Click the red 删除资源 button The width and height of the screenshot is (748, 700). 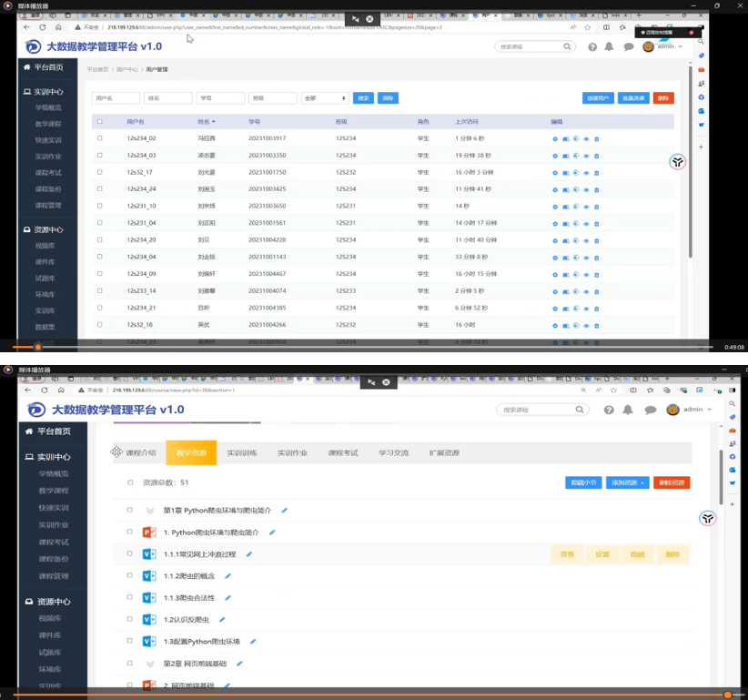point(672,482)
